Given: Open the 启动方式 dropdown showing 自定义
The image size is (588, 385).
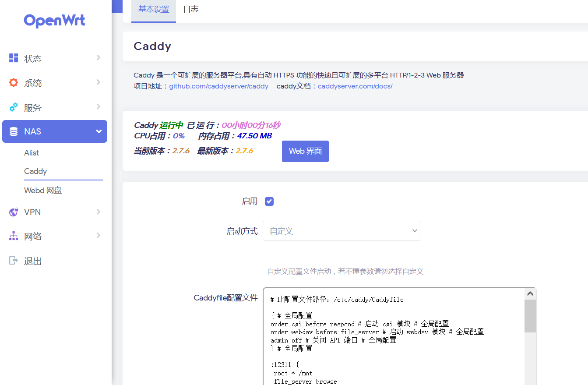Looking at the screenshot, I should tap(342, 231).
